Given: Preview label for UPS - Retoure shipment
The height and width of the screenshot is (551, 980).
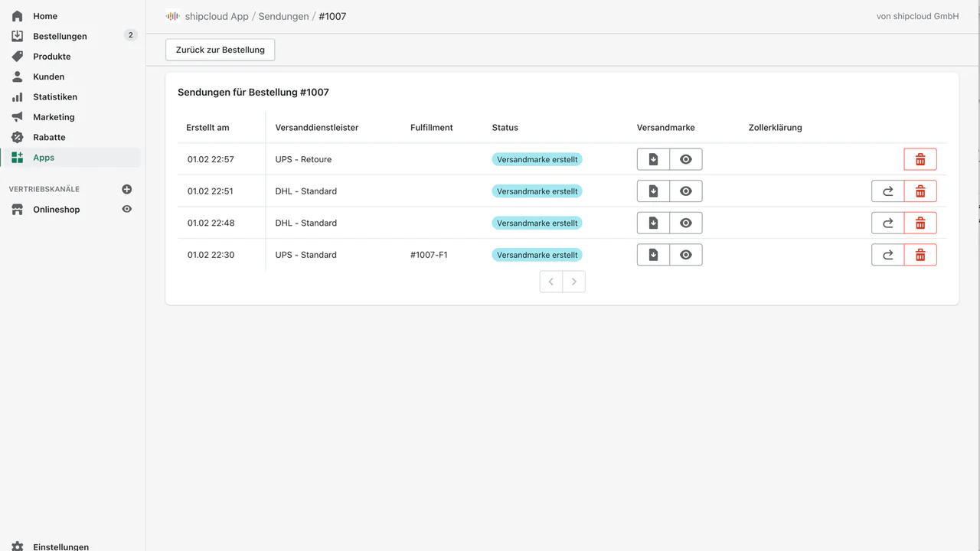Looking at the screenshot, I should coord(686,159).
